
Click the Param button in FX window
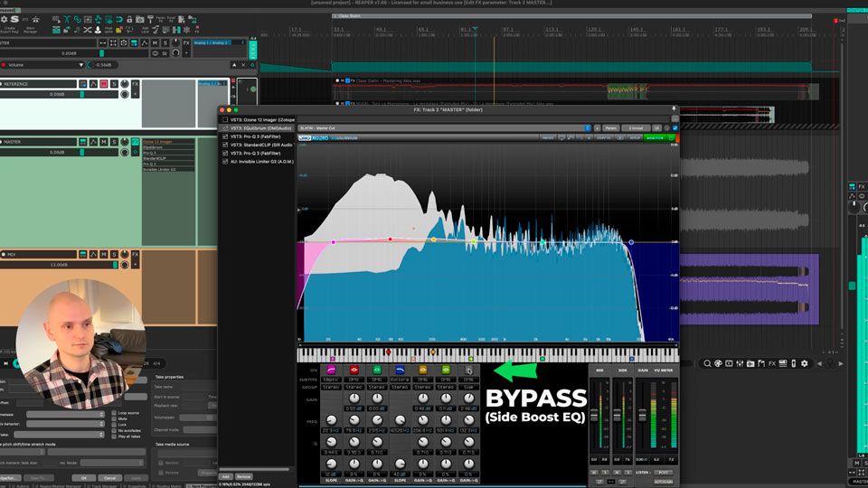[610, 128]
